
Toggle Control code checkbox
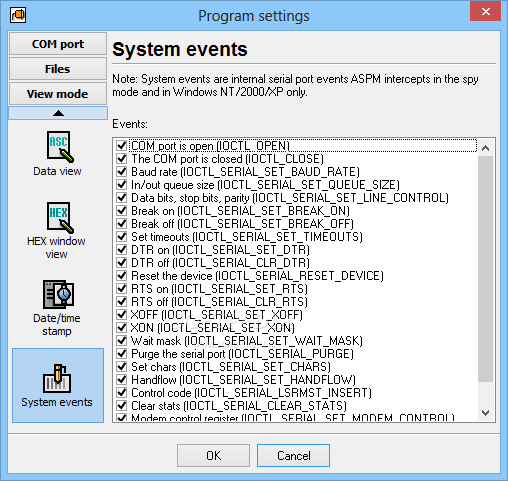pos(122,393)
